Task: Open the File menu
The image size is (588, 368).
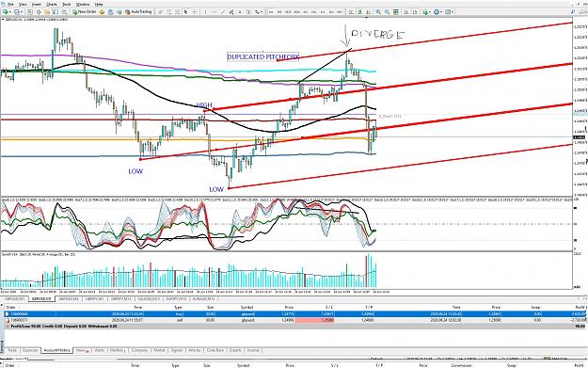Action: pos(10,5)
